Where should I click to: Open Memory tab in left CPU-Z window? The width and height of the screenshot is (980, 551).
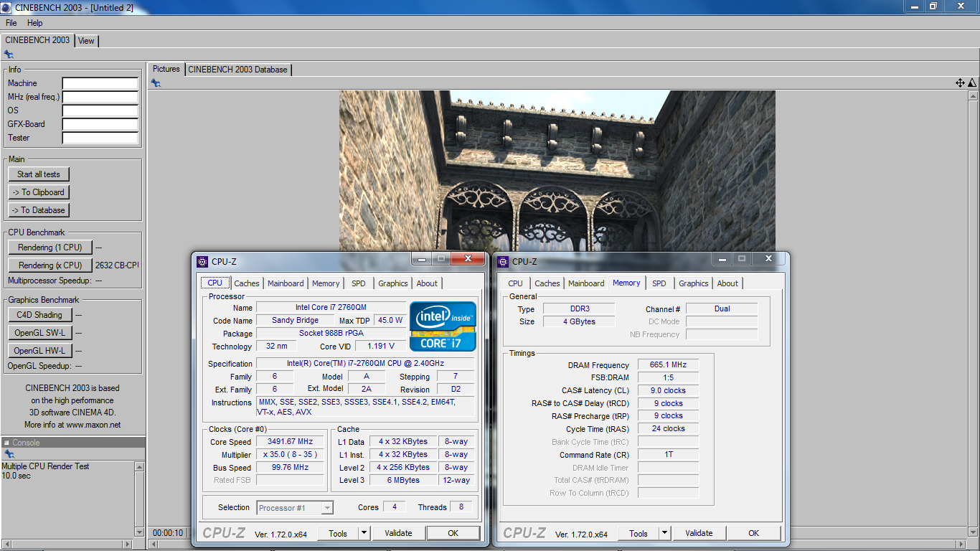point(326,283)
